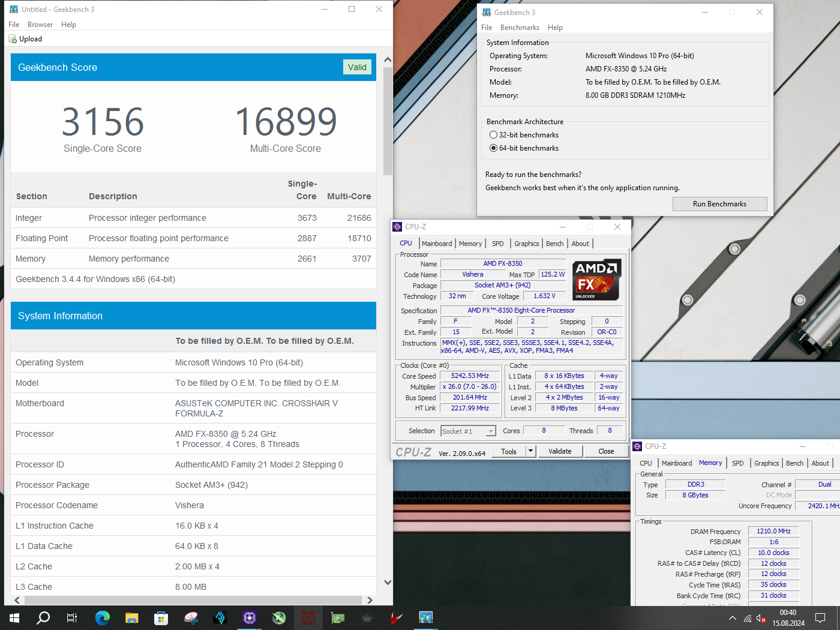Click the 16899 Multi-Core Score
This screenshot has height=630, width=840.
286,122
